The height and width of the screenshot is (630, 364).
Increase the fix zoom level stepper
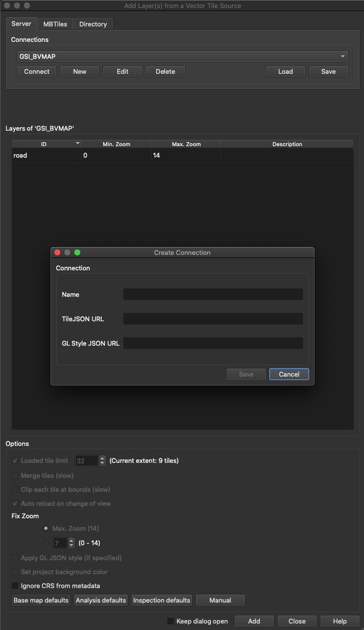pos(71,540)
